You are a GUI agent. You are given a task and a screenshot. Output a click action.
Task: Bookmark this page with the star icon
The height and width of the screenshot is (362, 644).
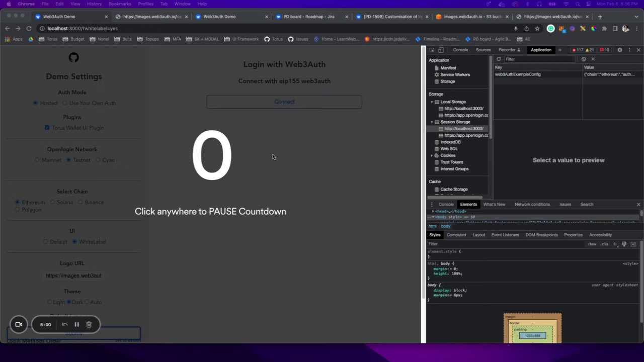537,29
